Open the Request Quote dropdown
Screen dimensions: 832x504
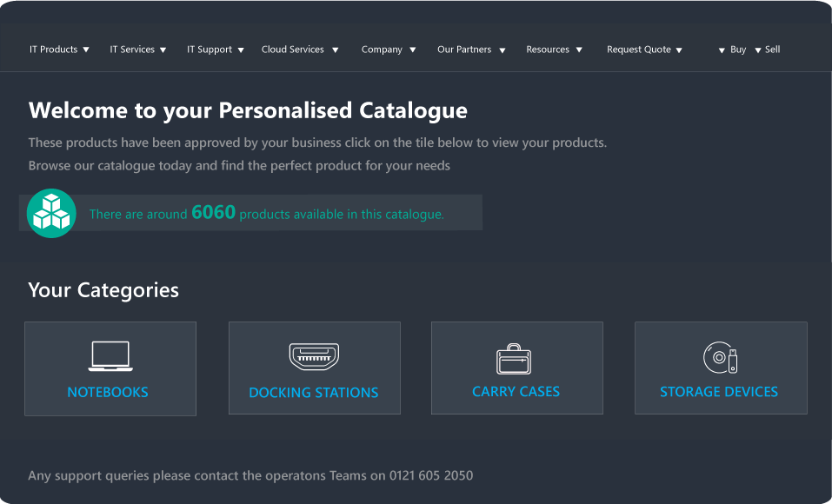pyautogui.click(x=644, y=50)
